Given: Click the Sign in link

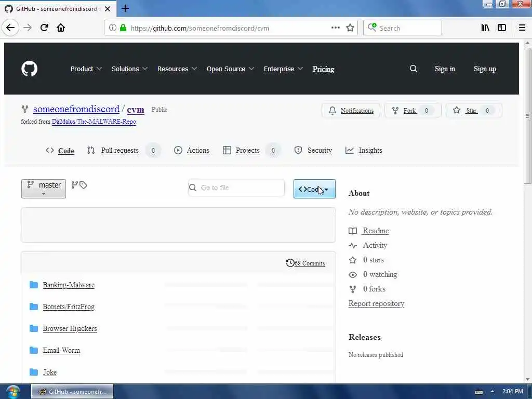Looking at the screenshot, I should (445, 69).
